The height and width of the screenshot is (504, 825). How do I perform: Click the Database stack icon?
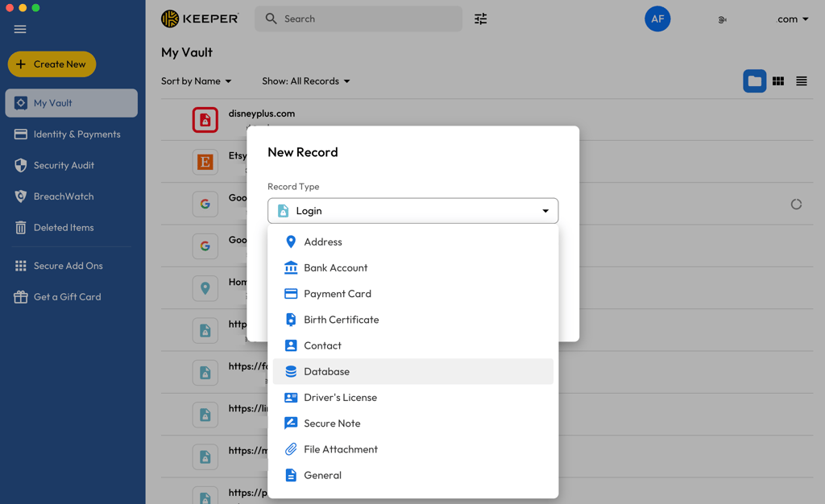pyautogui.click(x=290, y=371)
